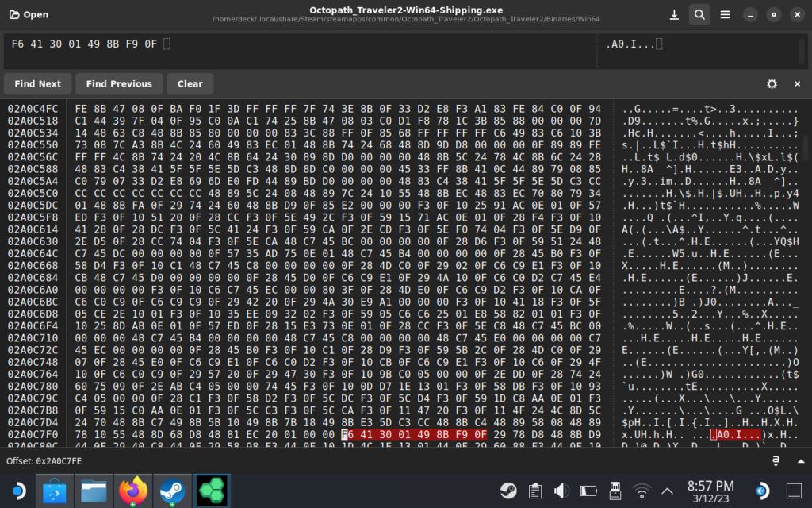Image resolution: width=812 pixels, height=508 pixels.
Task: Click the Steam system tray icon
Action: tap(508, 491)
